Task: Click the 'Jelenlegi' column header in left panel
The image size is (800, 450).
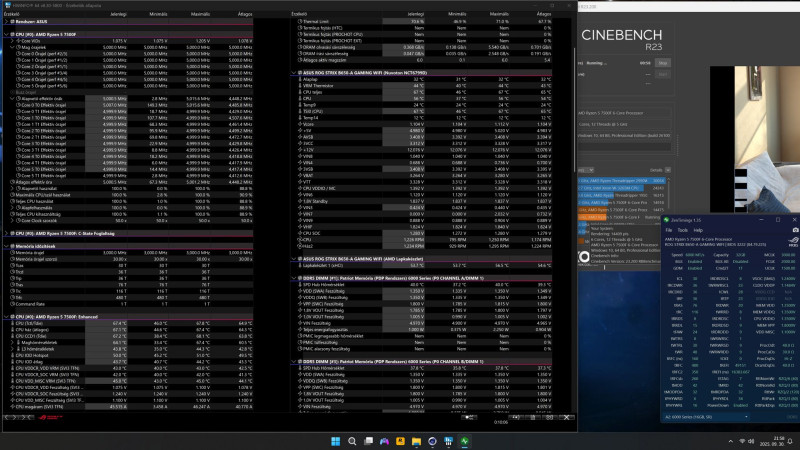Action: (x=118, y=14)
